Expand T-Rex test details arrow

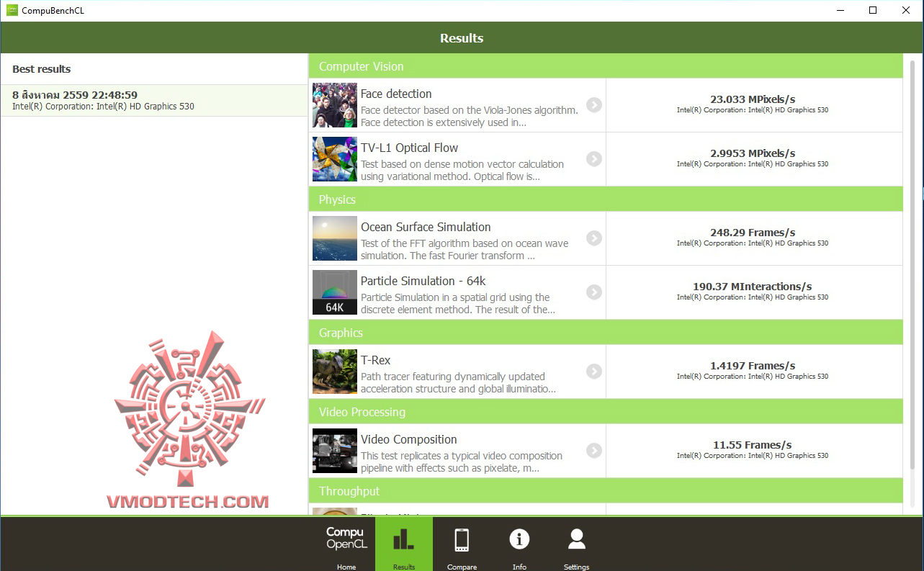pos(593,372)
